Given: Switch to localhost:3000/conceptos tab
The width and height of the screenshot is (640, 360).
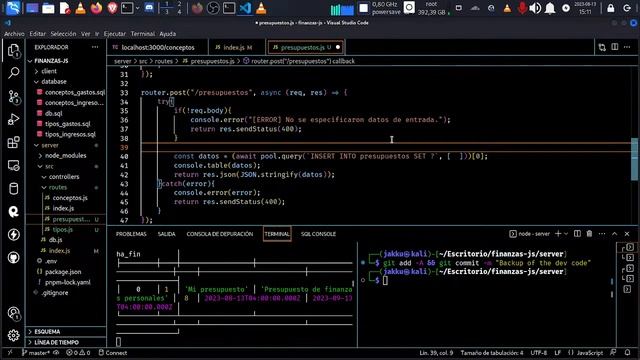Looking at the screenshot, I should [158, 47].
